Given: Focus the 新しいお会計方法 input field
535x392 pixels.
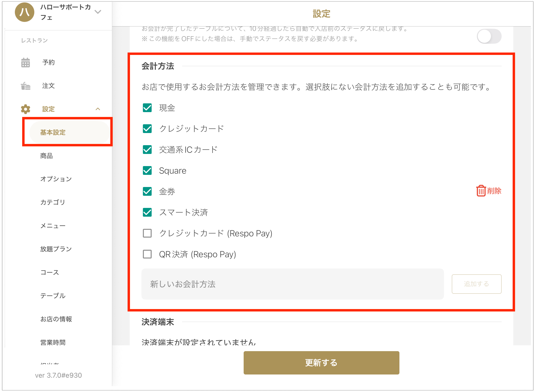Looking at the screenshot, I should click(x=293, y=284).
